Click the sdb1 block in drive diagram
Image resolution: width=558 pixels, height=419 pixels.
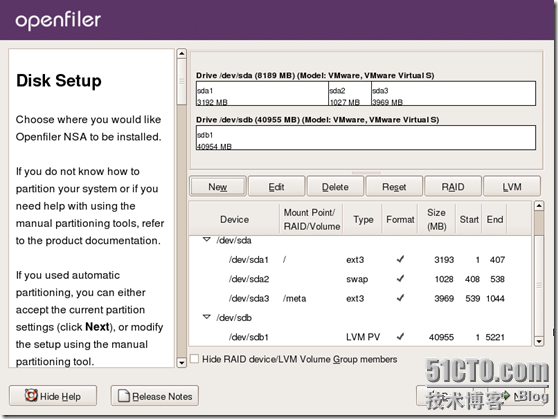pos(366,137)
